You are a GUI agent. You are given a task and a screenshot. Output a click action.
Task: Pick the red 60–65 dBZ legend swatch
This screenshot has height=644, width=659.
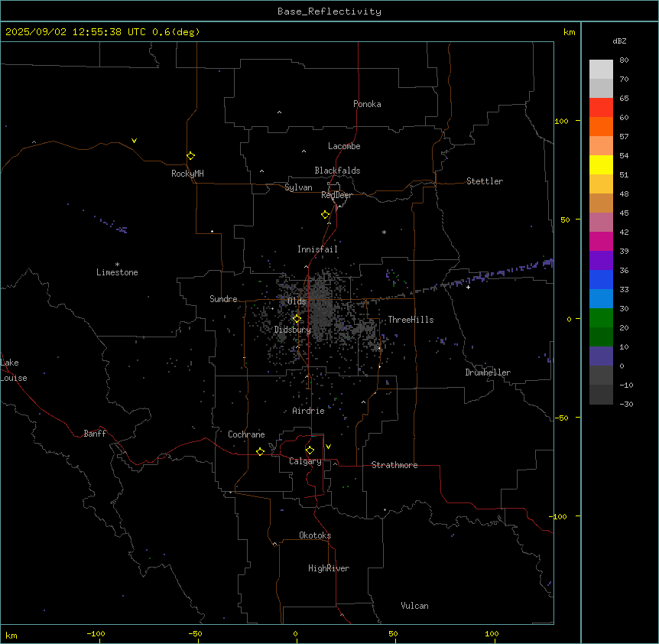click(601, 108)
